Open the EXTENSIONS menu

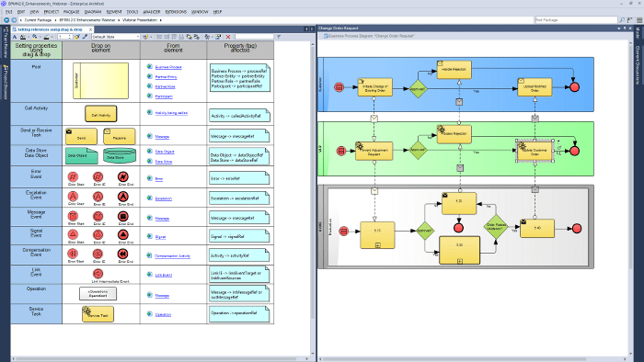pos(176,12)
